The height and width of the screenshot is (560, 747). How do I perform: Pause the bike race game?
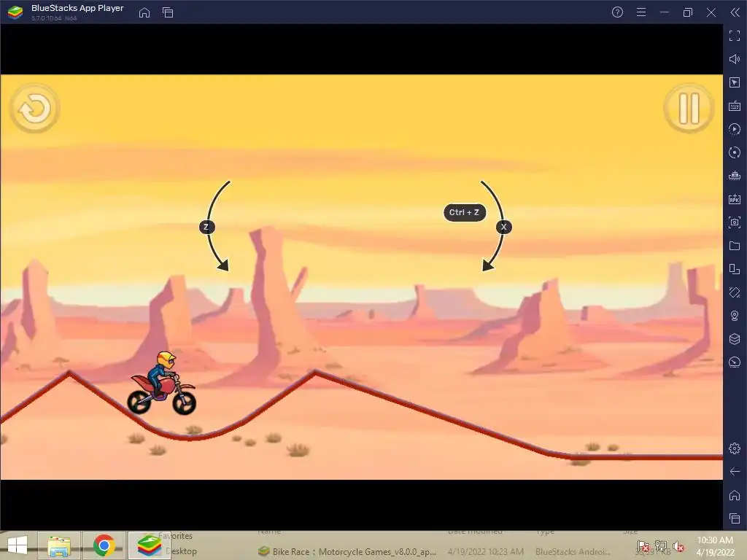click(689, 109)
